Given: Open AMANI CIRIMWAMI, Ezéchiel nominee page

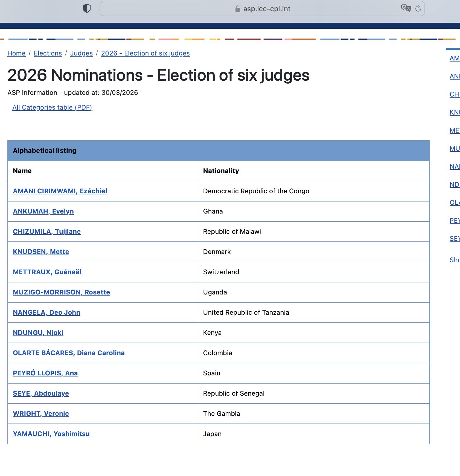Looking at the screenshot, I should [60, 191].
